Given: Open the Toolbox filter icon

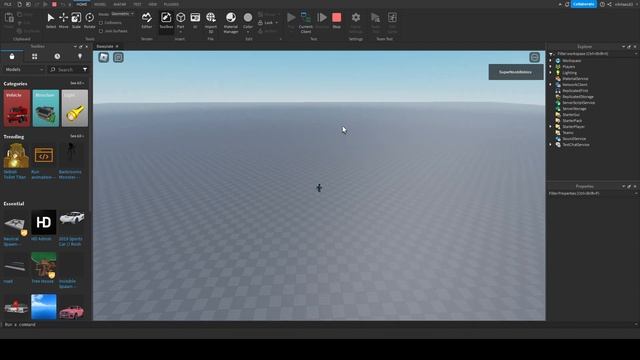Looking at the screenshot, I should (x=85, y=69).
